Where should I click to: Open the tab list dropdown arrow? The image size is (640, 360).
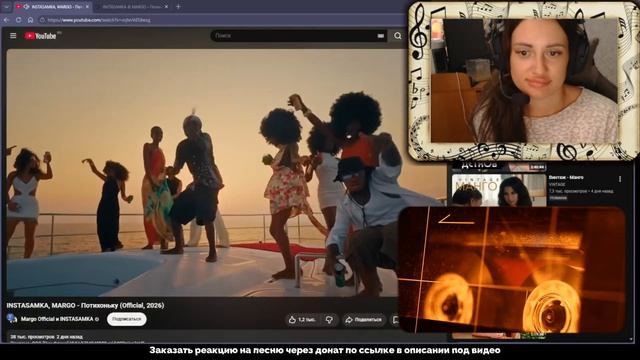coord(6,7)
